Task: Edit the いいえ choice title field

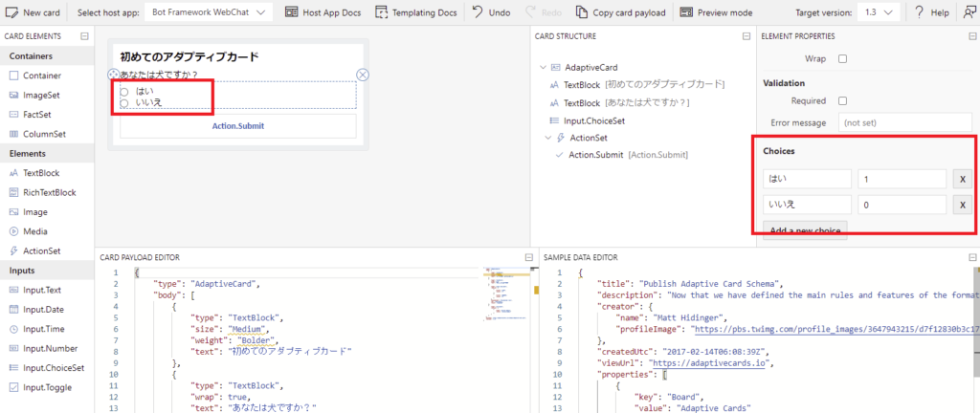Action: pos(807,204)
